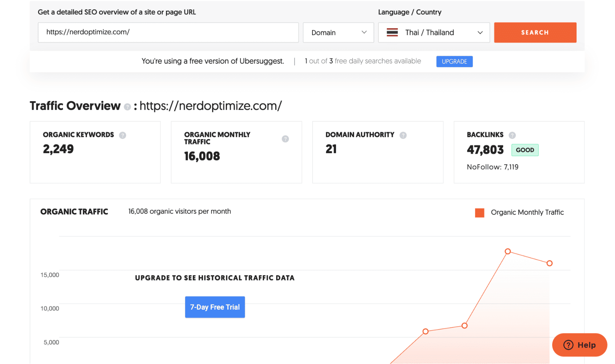615x364 pixels.
Task: Click the ORGANIC TRAFFIC heading
Action: click(x=74, y=212)
